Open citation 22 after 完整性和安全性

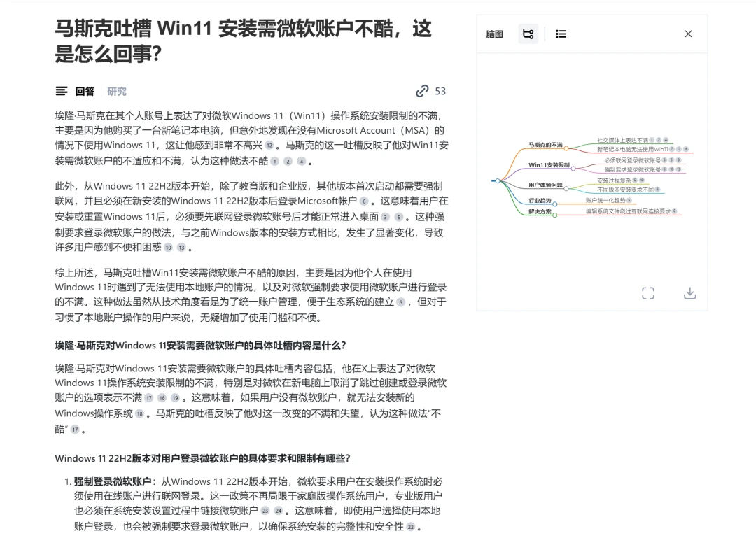coord(410,527)
